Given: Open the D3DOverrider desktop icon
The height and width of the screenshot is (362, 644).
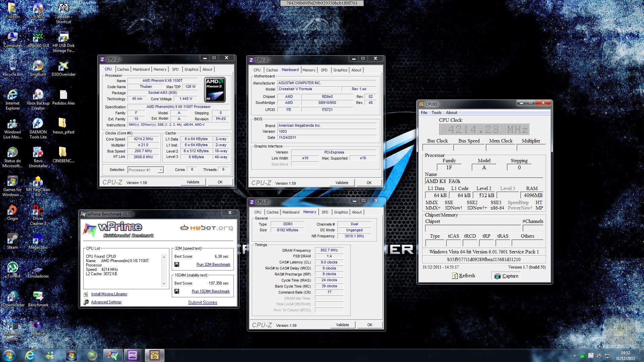Looking at the screenshot, I should pyautogui.click(x=63, y=69).
